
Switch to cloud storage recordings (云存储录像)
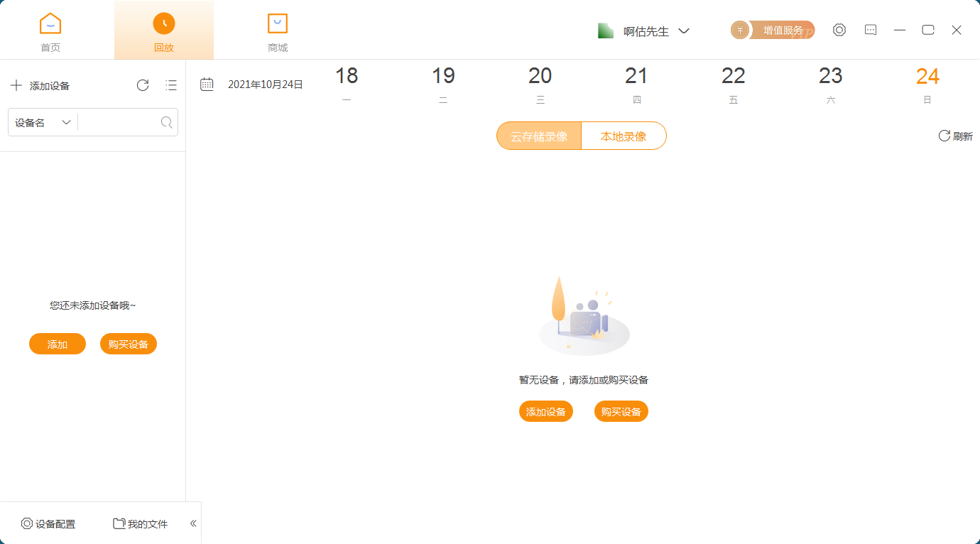click(x=539, y=136)
